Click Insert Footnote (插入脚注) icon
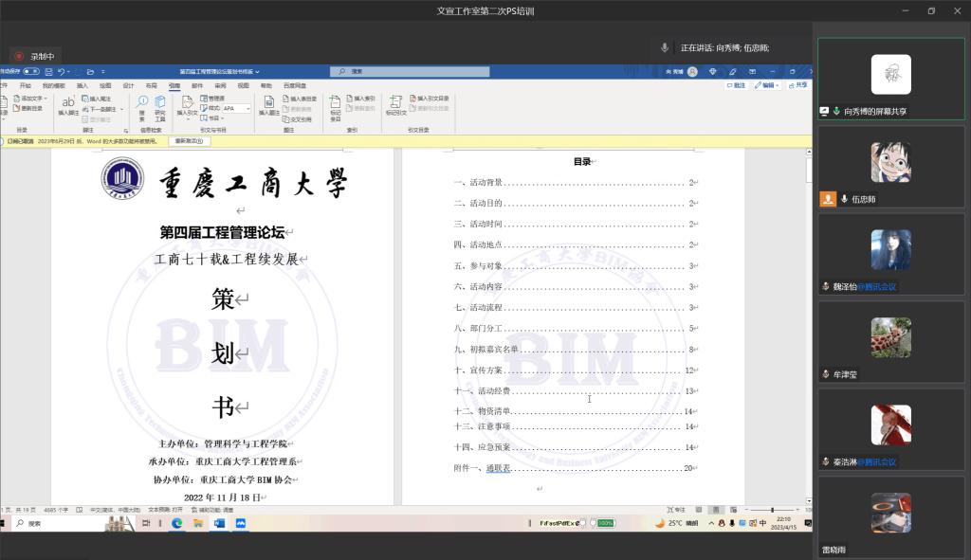 (x=68, y=104)
